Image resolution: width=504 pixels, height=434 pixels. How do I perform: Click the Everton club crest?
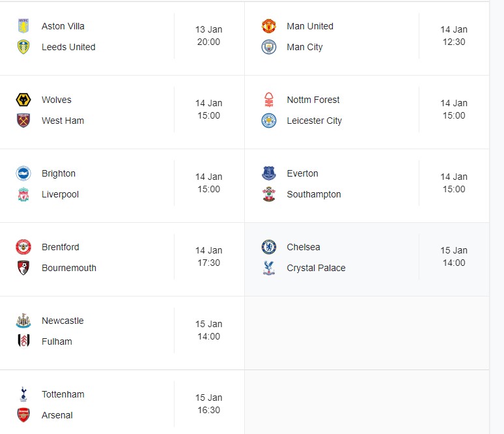click(x=269, y=173)
